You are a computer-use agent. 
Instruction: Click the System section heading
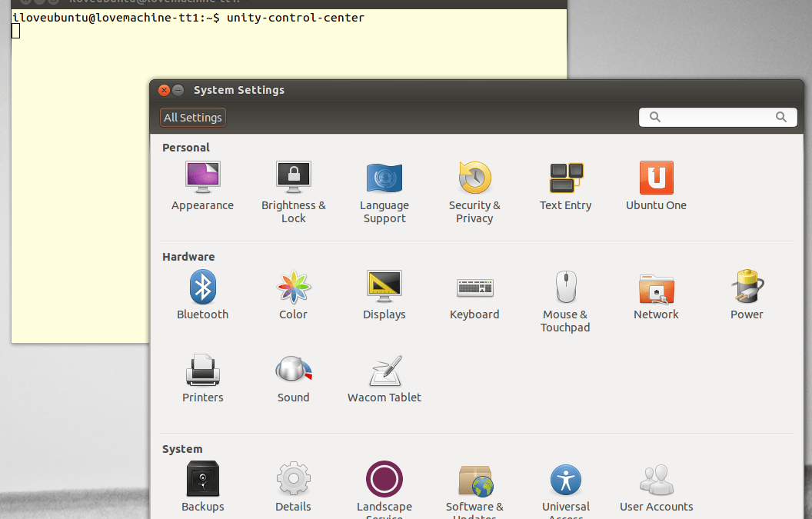182,449
